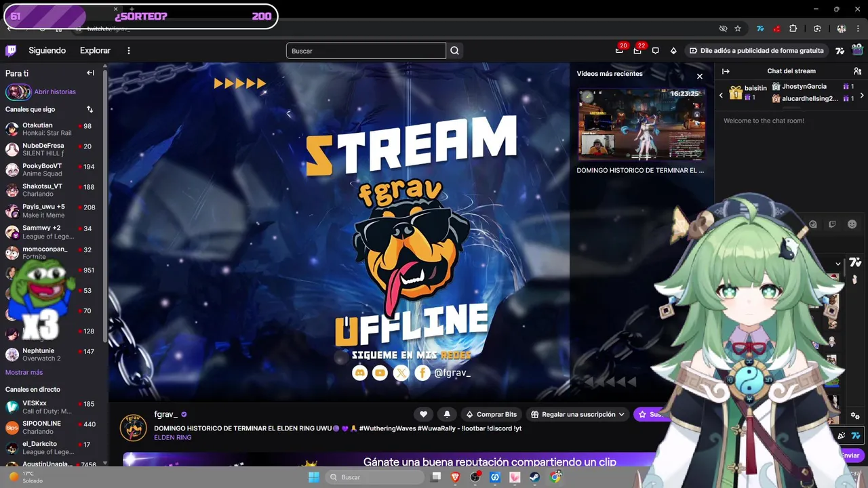
Task: Show previous gift leaderboard entries
Action: 721,95
